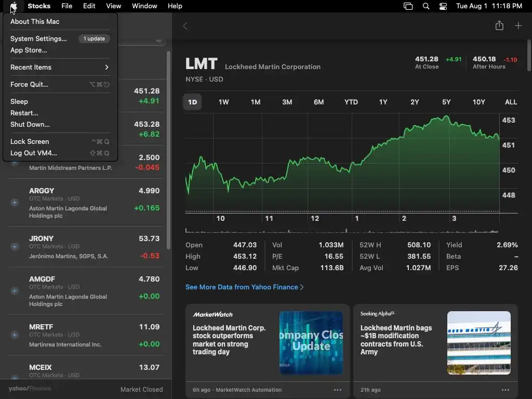Image resolution: width=532 pixels, height=399 pixels.
Task: Click the Yahoo Finance logo footer
Action: pos(30,389)
